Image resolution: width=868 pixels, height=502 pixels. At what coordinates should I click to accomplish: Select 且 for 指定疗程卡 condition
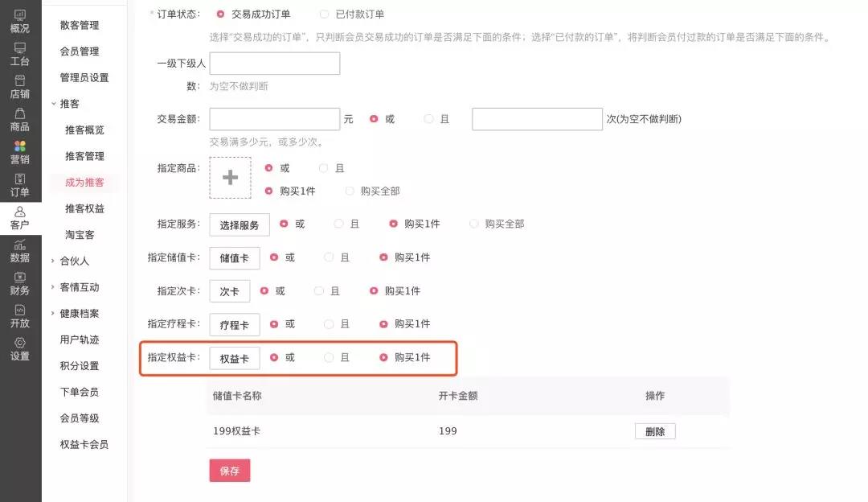click(329, 323)
